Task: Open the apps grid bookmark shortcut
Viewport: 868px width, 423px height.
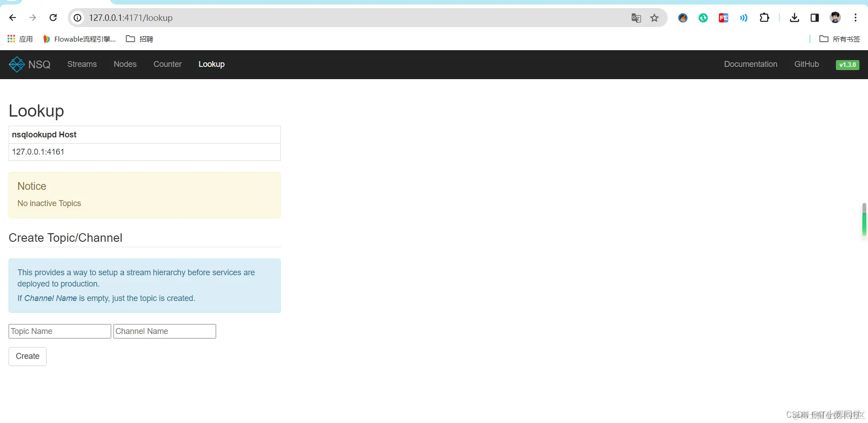Action: point(20,39)
